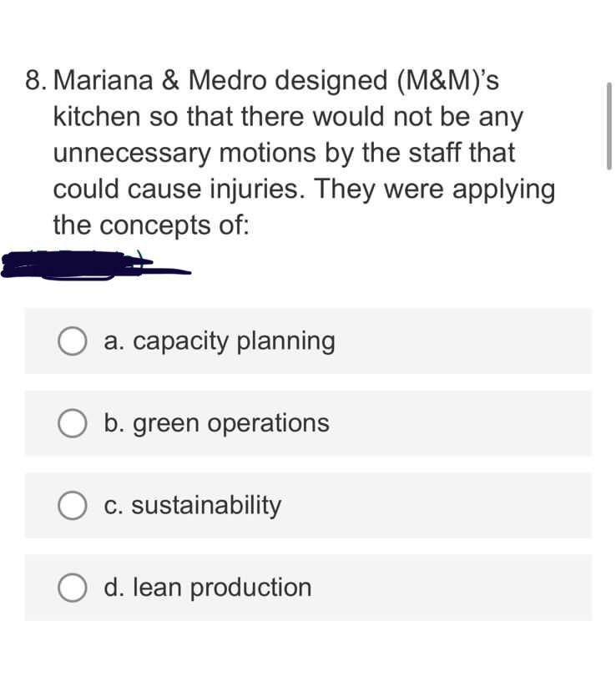Viewport: 616px width, 692px height.
Task: Click the lean production answer row
Action: click(308, 587)
